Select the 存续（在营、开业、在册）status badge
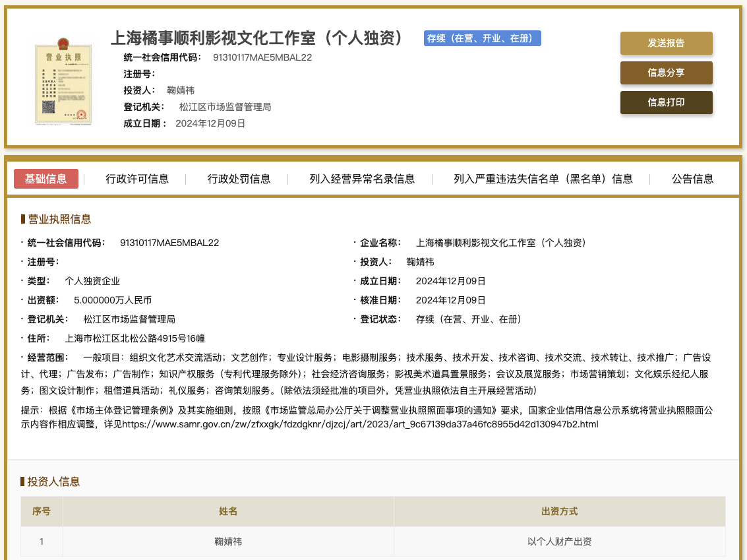Viewport: 747px width, 560px height. coord(482,38)
